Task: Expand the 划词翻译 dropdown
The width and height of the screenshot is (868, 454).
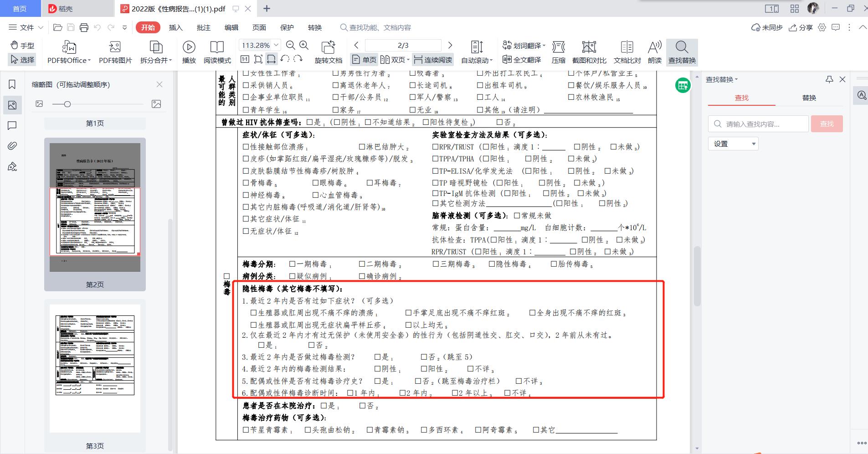Action: click(544, 46)
